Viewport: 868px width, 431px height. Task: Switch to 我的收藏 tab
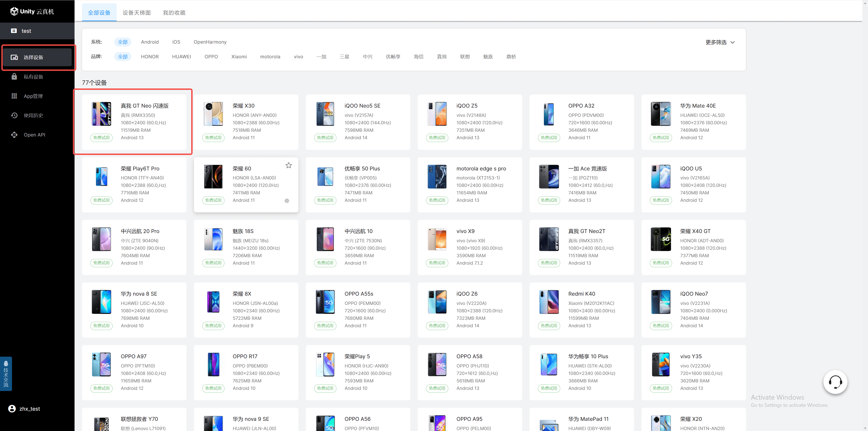[x=174, y=12]
